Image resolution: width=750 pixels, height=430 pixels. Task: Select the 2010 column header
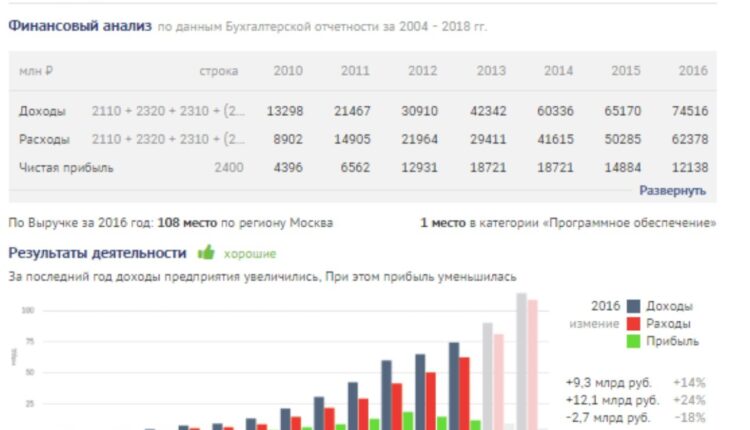click(288, 71)
